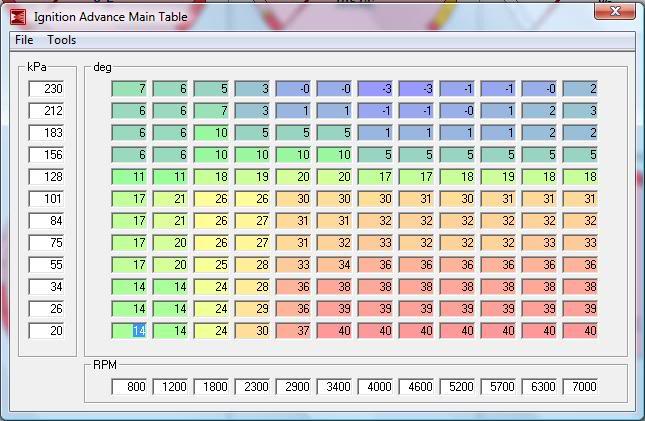
Task: Click the 27 cell at 84 kPa, 2300 RPM
Action: coord(252,221)
